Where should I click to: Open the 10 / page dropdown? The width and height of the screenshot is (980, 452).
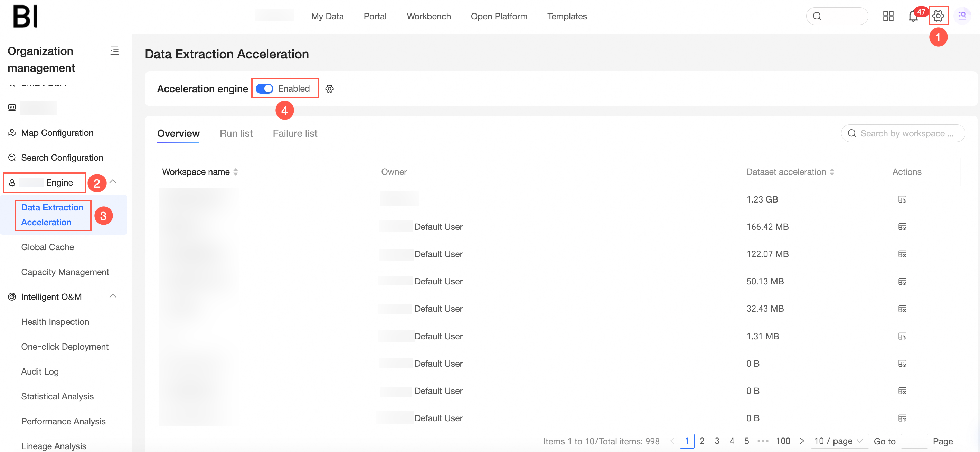pos(839,441)
